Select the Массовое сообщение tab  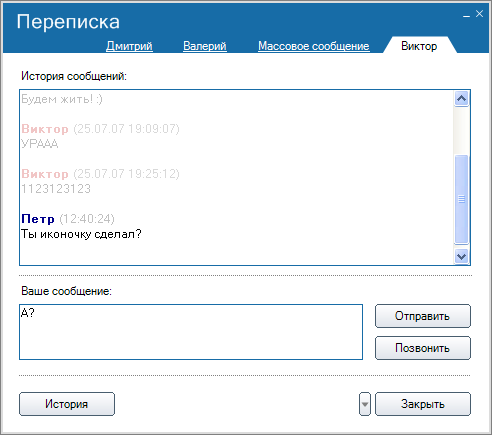314,46
